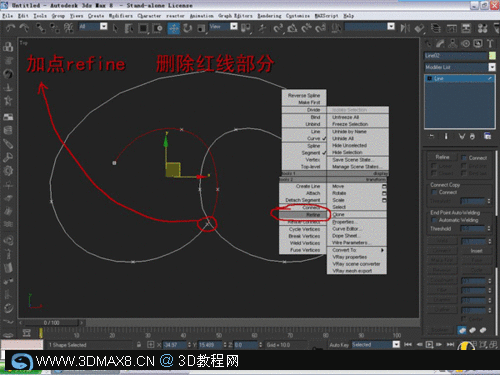Activate the Select and Move tool
This screenshot has height=375, width=500.
pos(174,28)
